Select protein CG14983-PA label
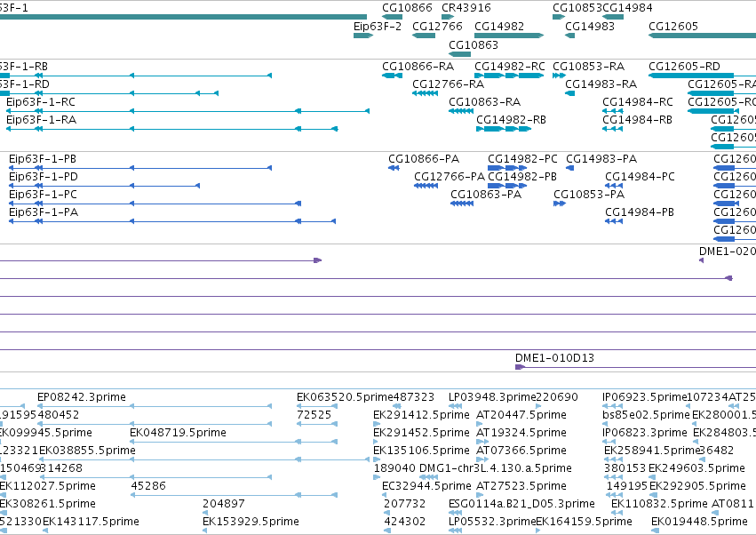Viewport: 756px width, 535px height. [x=601, y=159]
